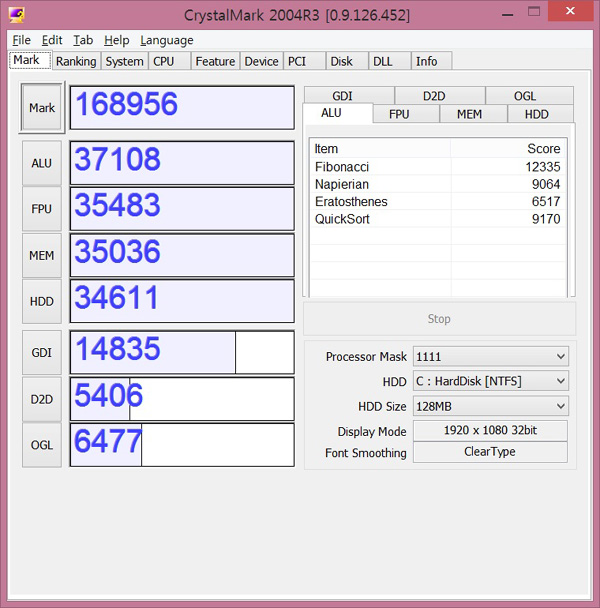The image size is (600, 608).
Task: Show HDD results detail tab
Action: (x=540, y=114)
